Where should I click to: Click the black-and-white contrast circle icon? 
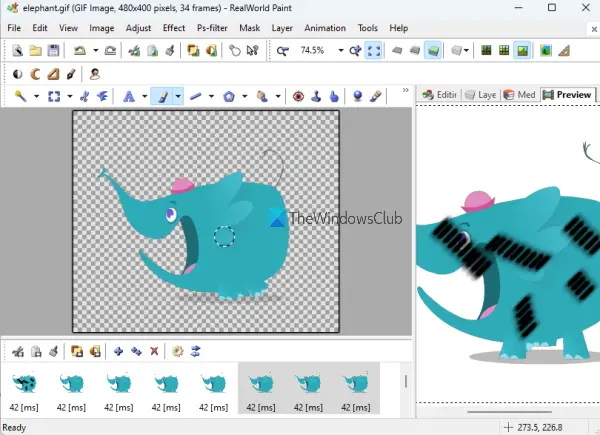pyautogui.click(x=18, y=74)
